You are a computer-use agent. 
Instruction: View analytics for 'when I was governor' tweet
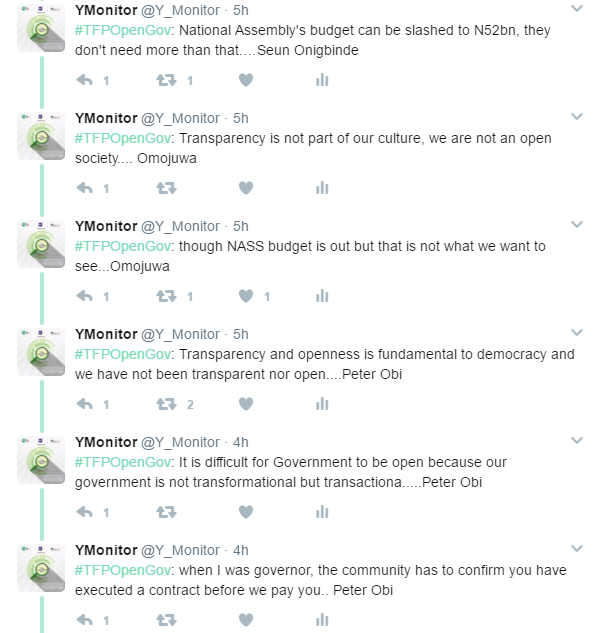coord(322,620)
